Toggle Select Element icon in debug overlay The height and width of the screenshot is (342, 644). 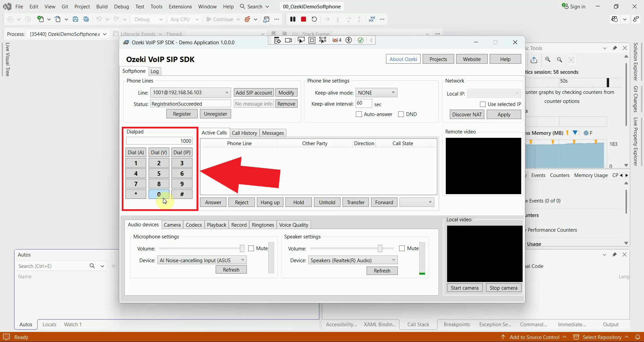[x=301, y=41]
